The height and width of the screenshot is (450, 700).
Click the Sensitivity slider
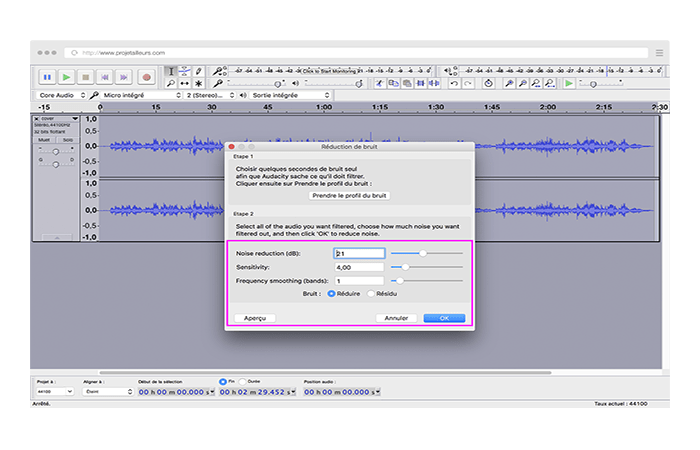point(427,267)
